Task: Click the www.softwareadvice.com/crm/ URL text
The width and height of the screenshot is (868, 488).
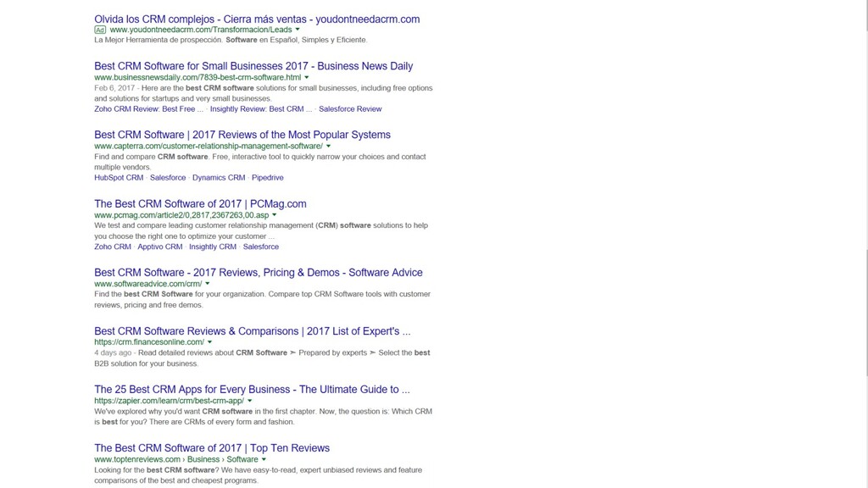Action: pyautogui.click(x=147, y=285)
